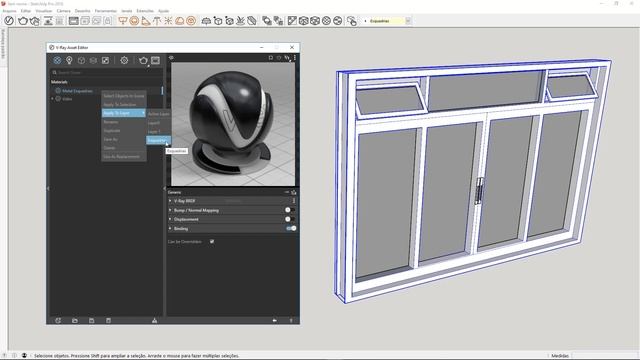Add V-Ray infinite plane object
This screenshot has height=360, width=640.
click(x=206, y=20)
